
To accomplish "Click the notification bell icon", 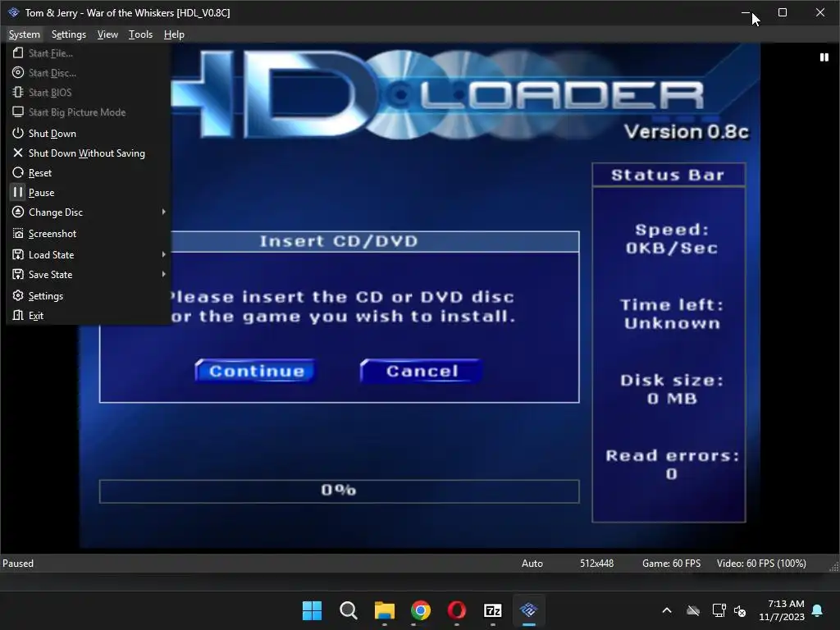I will coord(818,610).
